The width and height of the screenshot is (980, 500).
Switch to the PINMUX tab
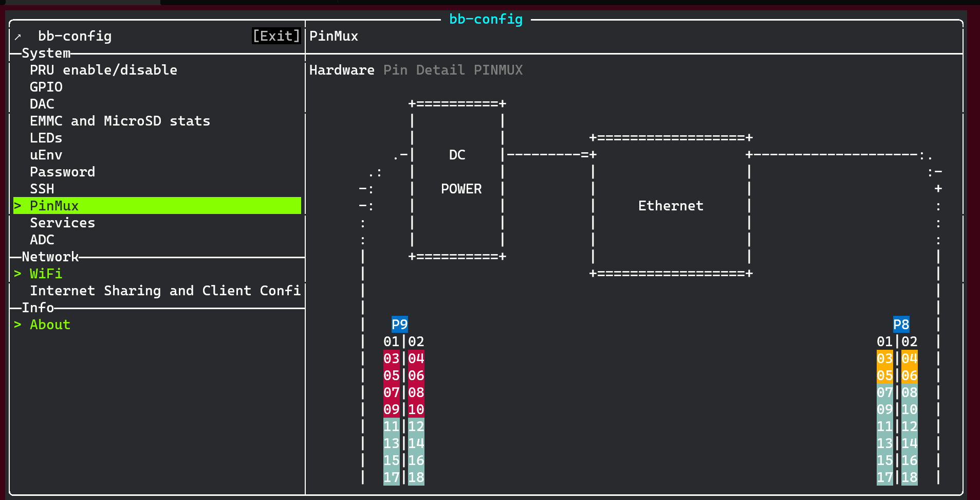tap(498, 69)
